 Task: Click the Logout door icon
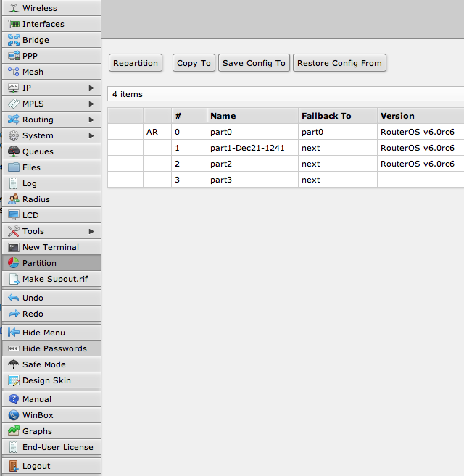(14, 466)
